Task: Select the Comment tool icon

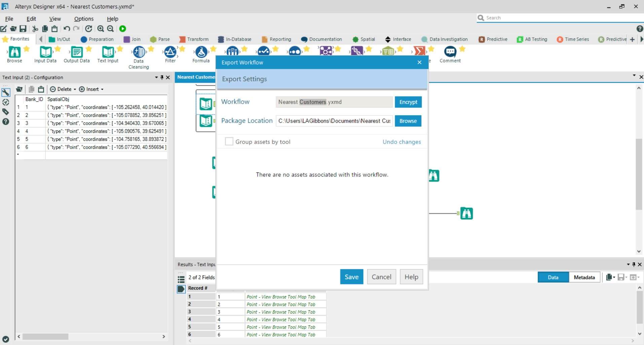Action: 450,52
